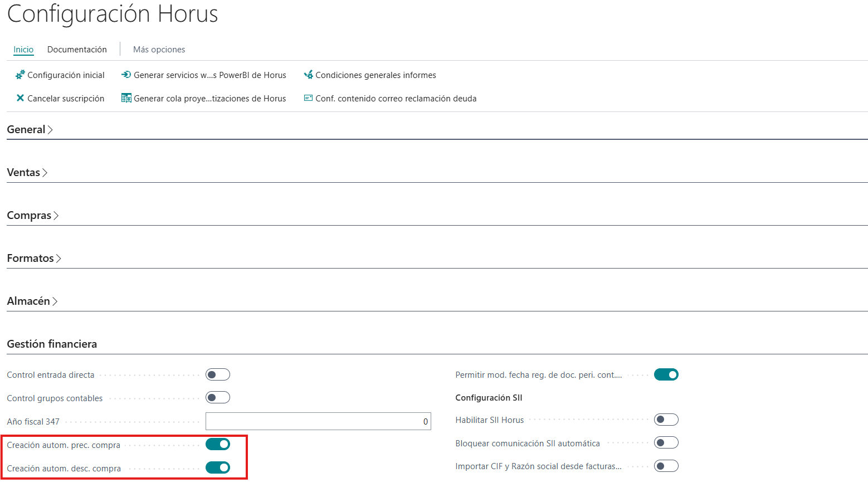Enable the Control entrada directa toggle
Screen dimensions: 868x497
(218, 374)
